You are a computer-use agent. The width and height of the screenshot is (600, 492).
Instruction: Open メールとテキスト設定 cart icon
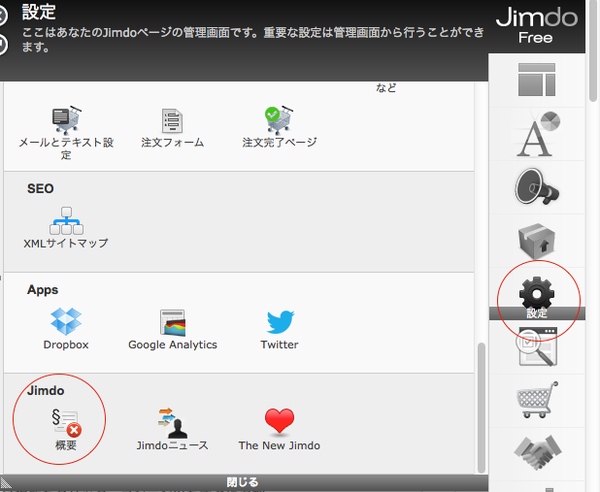[66, 120]
